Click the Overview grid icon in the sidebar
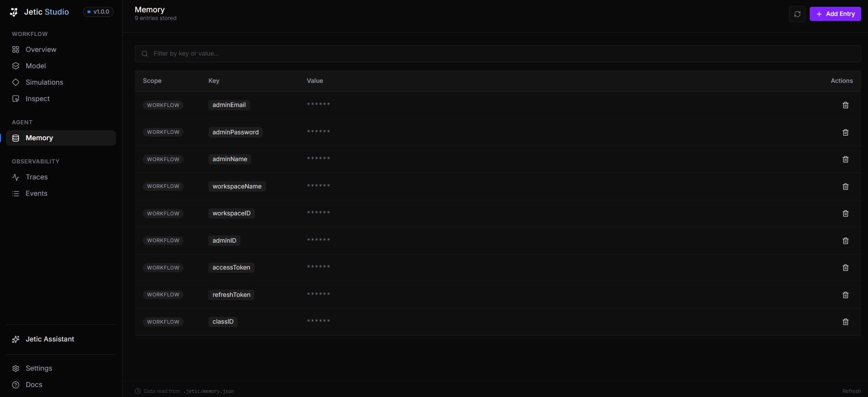Image resolution: width=868 pixels, height=397 pixels. pos(15,49)
